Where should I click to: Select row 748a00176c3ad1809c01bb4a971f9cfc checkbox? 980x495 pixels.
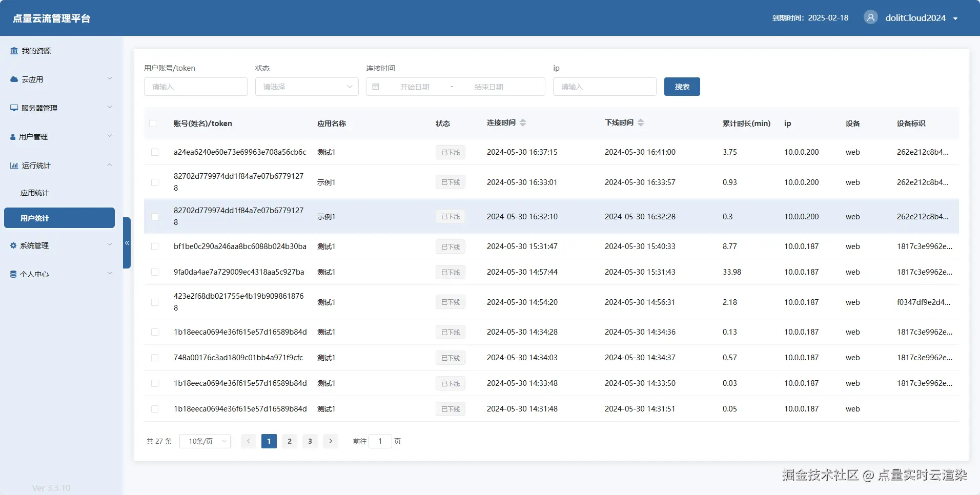click(155, 358)
